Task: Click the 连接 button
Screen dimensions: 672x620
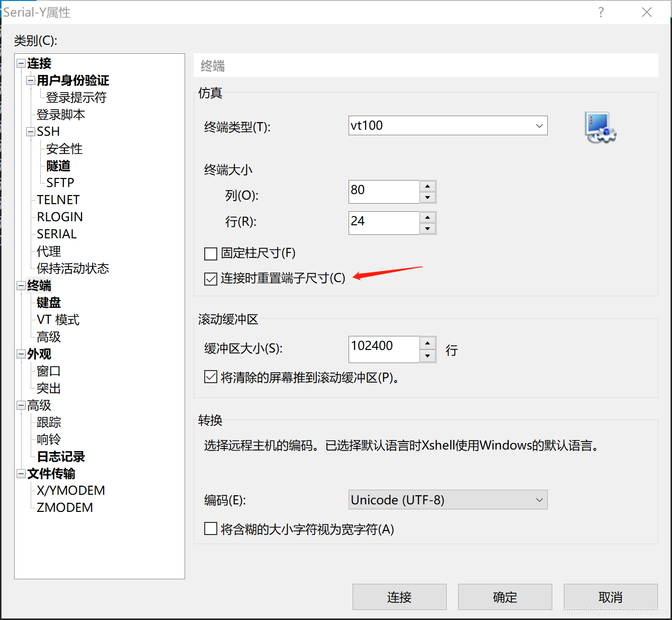Action: [399, 597]
